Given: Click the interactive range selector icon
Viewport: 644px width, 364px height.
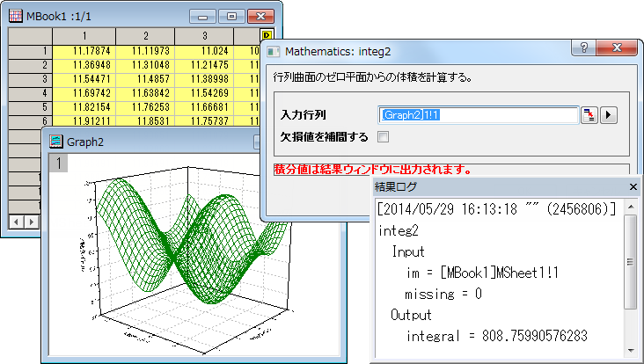Looking at the screenshot, I should 589,114.
